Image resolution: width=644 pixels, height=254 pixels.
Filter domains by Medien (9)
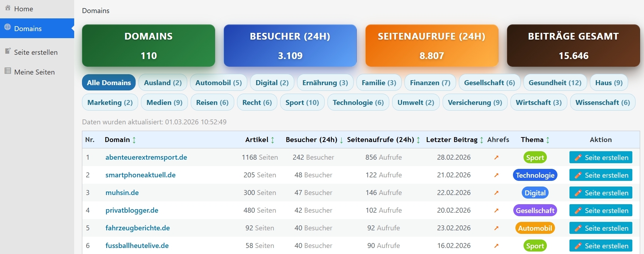point(165,102)
